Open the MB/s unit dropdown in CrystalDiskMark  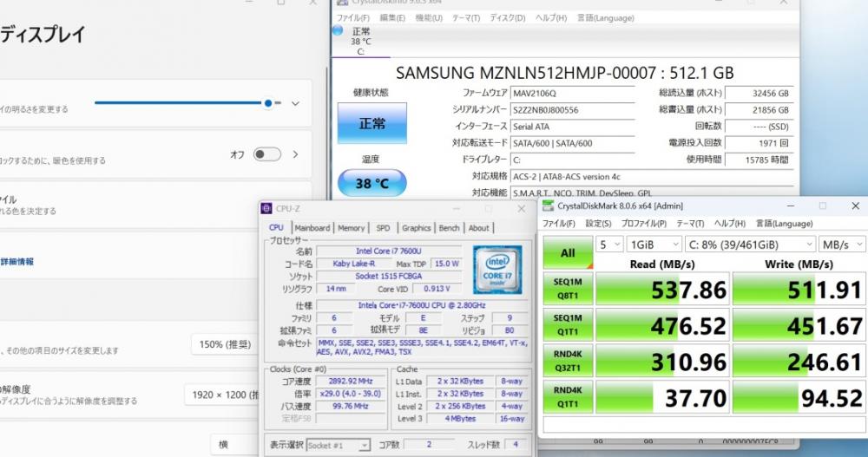[841, 245]
